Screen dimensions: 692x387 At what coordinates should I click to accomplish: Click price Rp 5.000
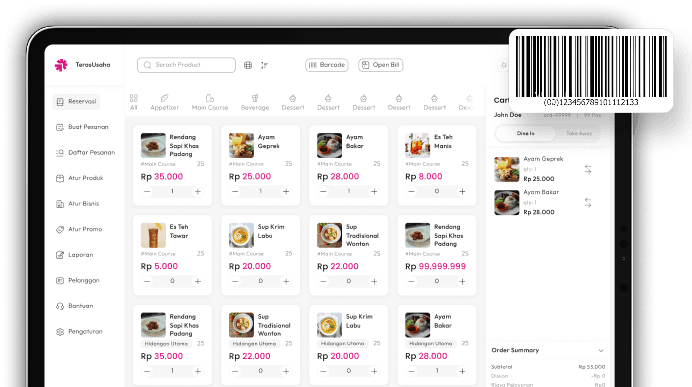tap(159, 267)
